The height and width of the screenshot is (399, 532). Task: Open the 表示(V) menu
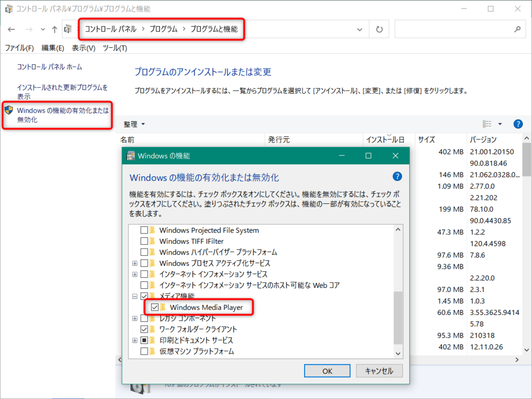click(x=84, y=48)
